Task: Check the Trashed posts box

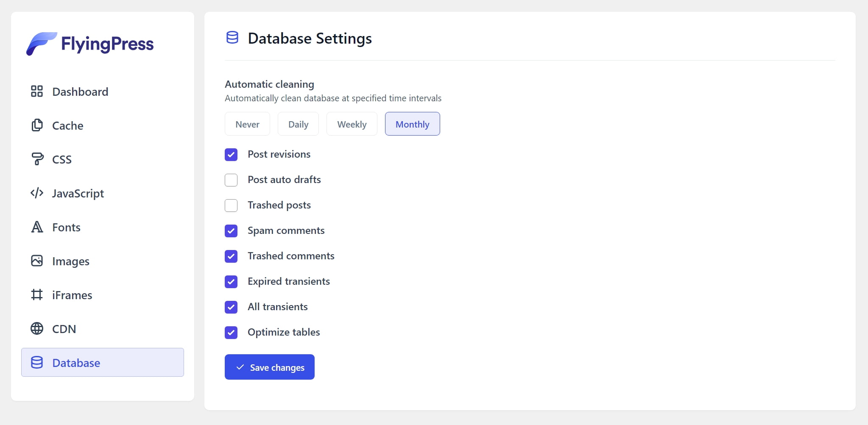Action: [231, 206]
